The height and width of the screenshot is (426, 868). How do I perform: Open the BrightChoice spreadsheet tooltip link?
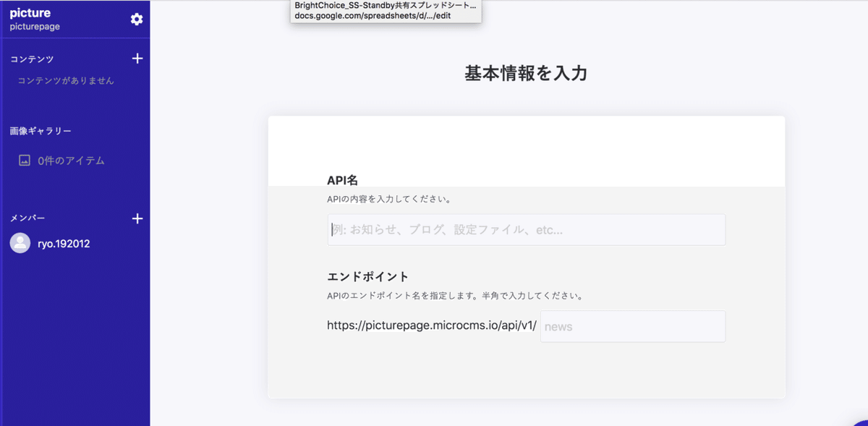point(385,5)
